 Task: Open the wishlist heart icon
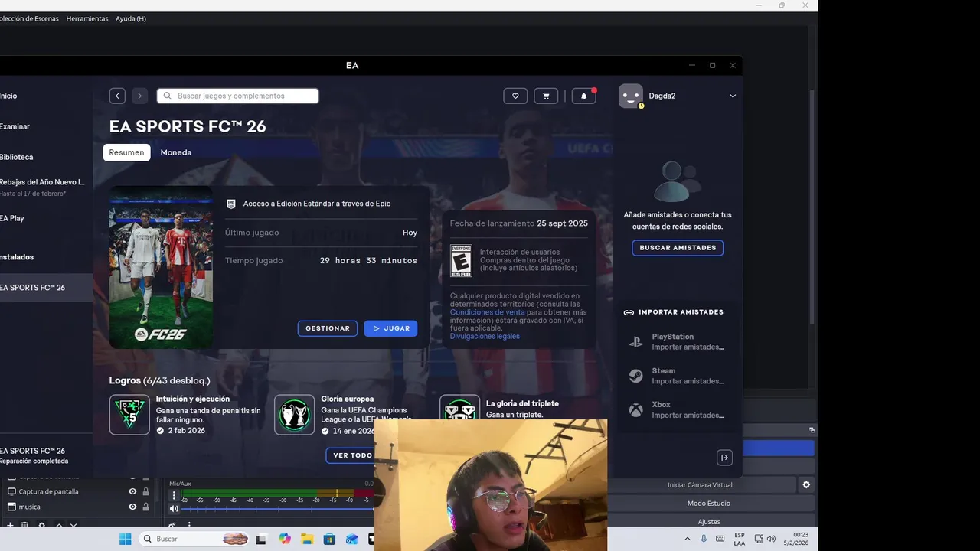(515, 96)
